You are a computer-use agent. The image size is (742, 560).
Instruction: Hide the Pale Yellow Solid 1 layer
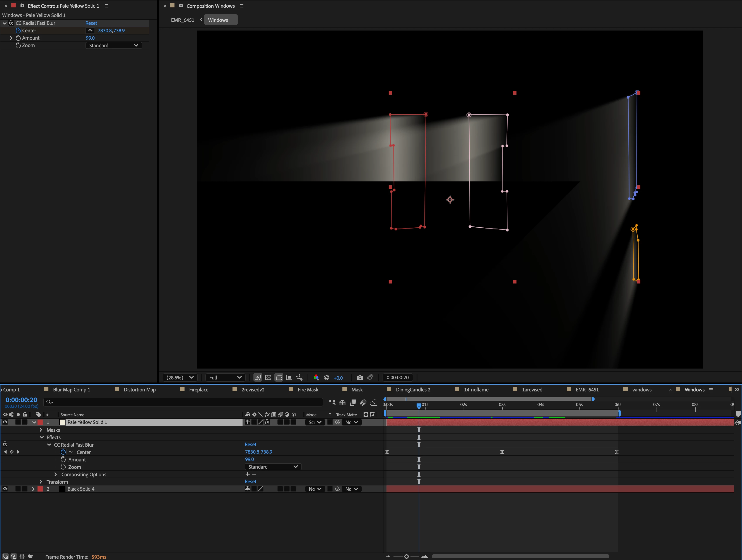point(5,422)
